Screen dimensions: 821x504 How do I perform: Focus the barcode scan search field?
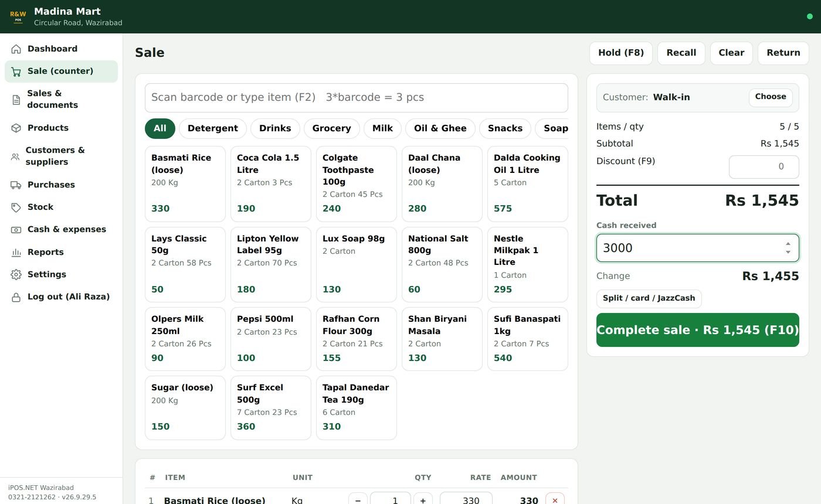pos(357,97)
